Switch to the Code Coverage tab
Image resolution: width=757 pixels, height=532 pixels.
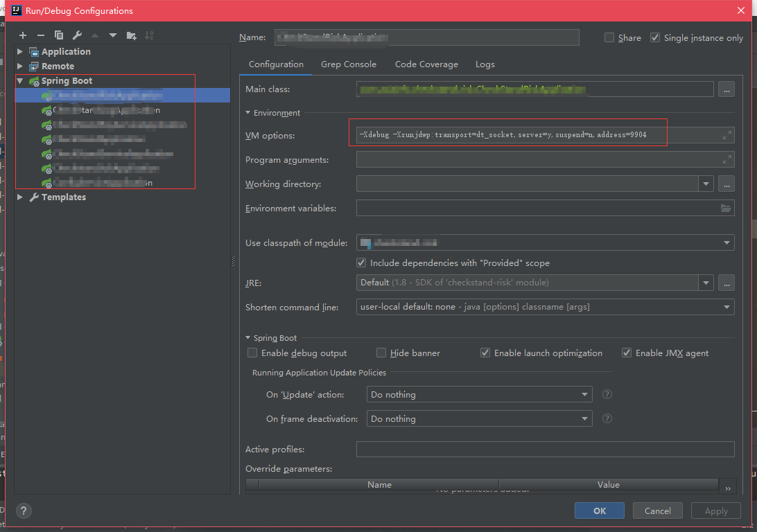pyautogui.click(x=426, y=64)
